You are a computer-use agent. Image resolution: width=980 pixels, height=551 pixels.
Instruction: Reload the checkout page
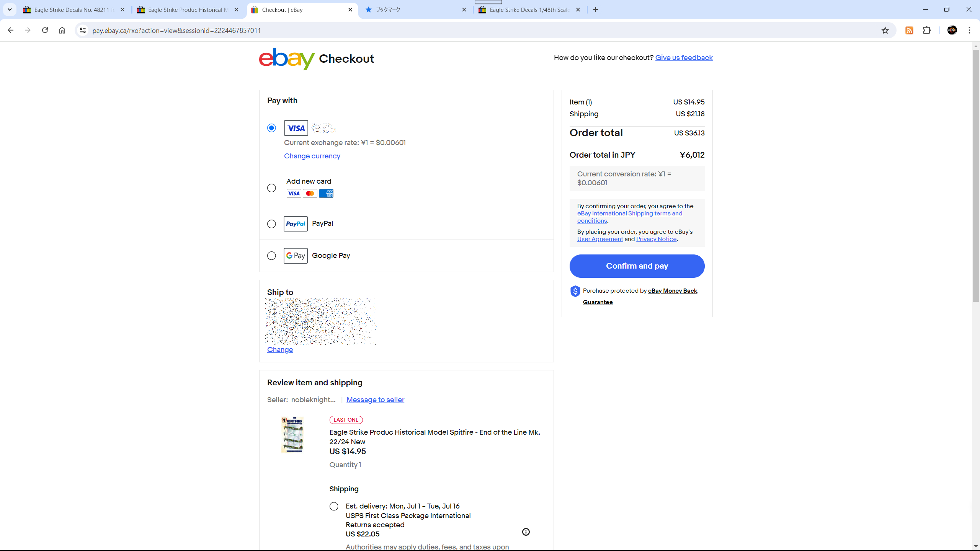(x=45, y=30)
